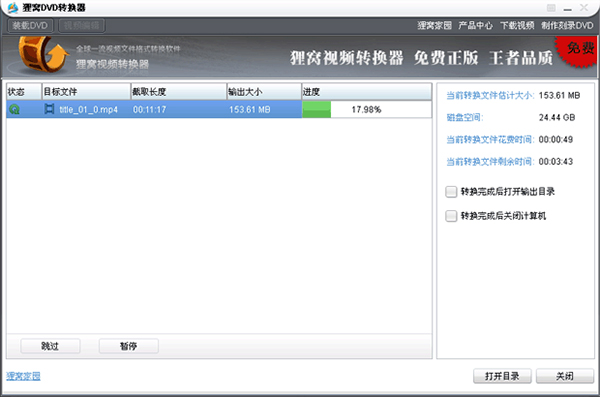Click the 暂停 button
The width and height of the screenshot is (600, 397).
click(129, 346)
